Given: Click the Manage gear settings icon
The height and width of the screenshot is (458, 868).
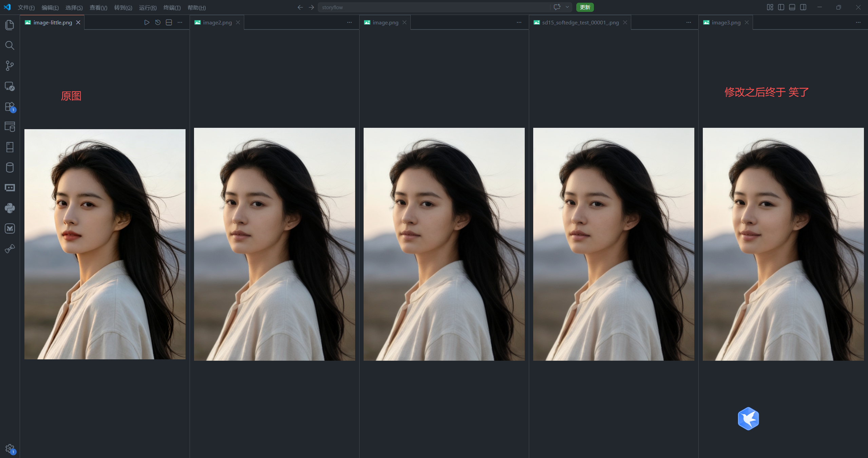Looking at the screenshot, I should (10, 449).
